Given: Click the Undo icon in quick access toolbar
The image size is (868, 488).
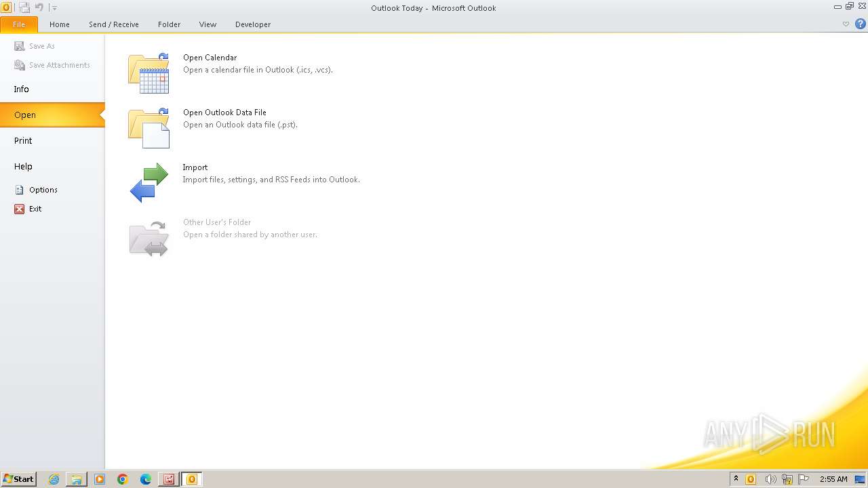Looking at the screenshot, I should click(39, 7).
